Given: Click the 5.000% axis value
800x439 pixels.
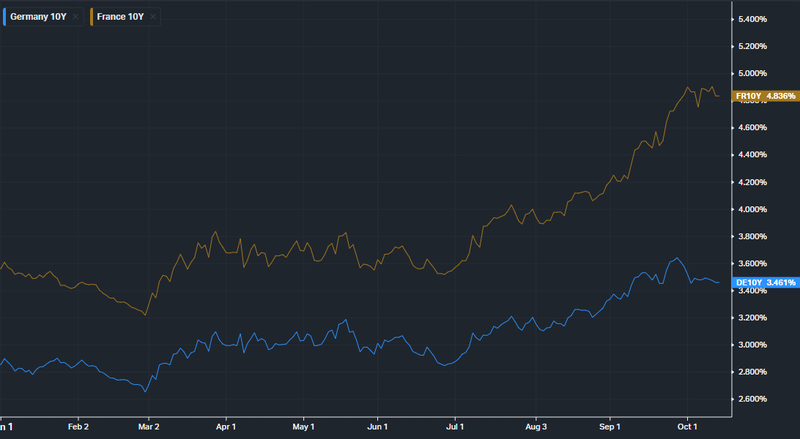Looking at the screenshot, I should [x=752, y=74].
